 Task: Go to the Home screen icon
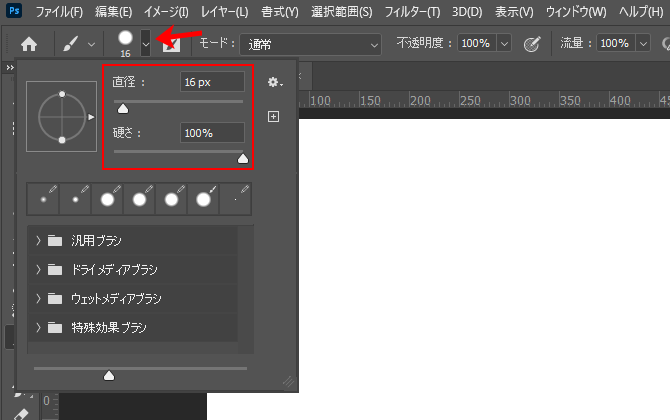29,44
